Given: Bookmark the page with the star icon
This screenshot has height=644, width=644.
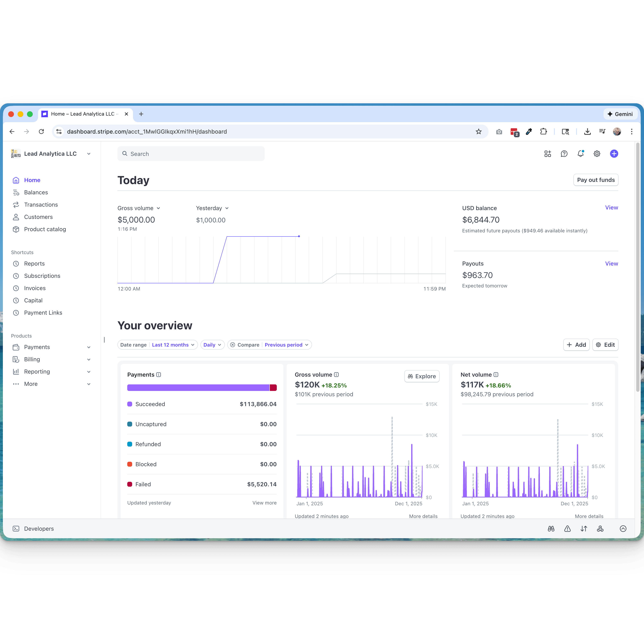Looking at the screenshot, I should point(479,131).
